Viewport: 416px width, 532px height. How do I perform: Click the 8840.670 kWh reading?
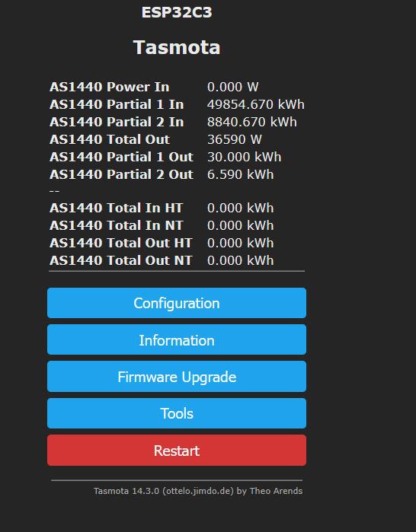point(252,122)
